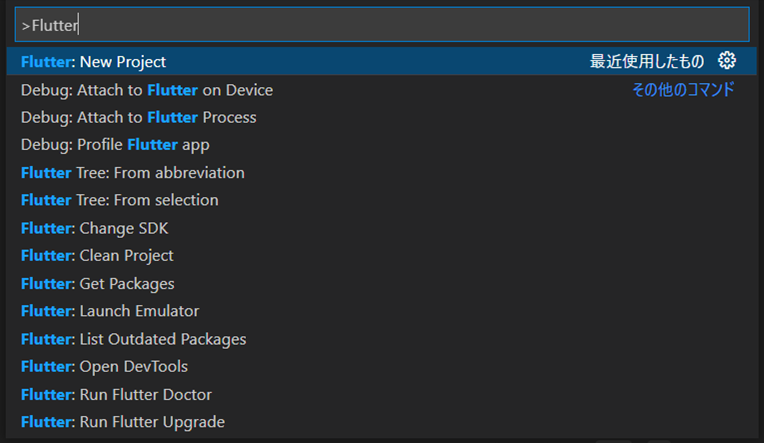Place cursor after typed 'Flutter' text
This screenshot has width=764, height=443.
coord(79,25)
